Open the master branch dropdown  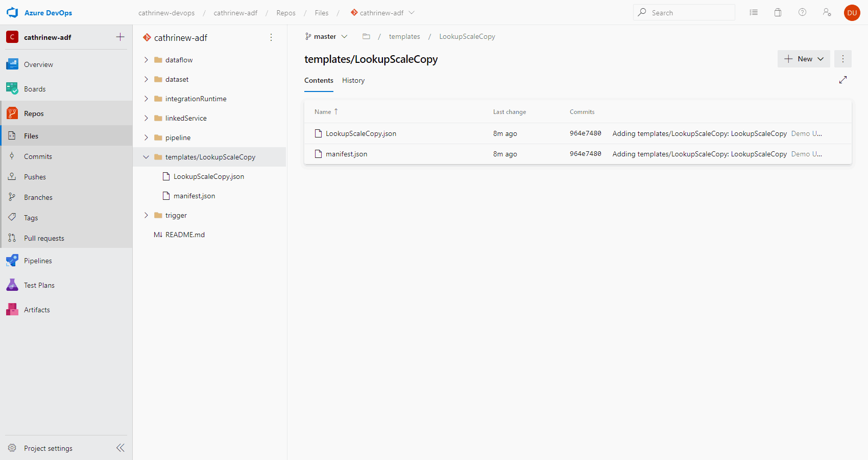click(326, 36)
